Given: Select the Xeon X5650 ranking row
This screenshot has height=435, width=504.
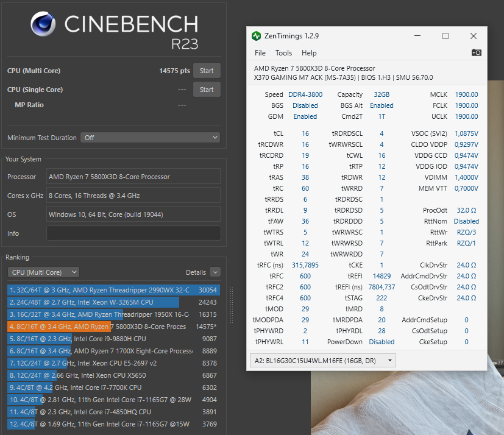Looking at the screenshot, I should (x=113, y=375).
